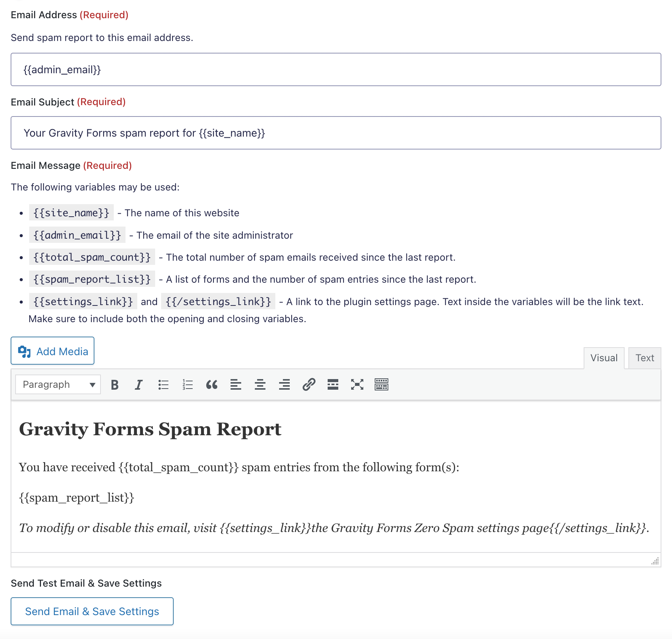Open the insert/edit link tool

[309, 385]
